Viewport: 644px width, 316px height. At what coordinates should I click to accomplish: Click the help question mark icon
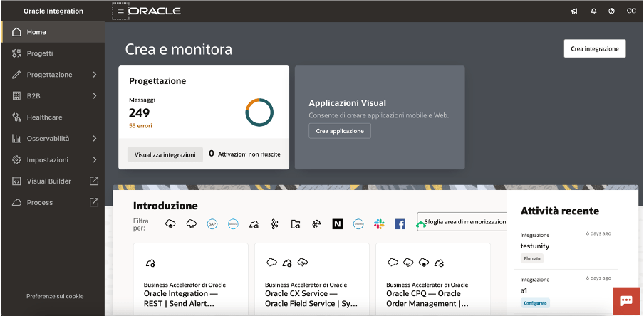click(x=611, y=11)
